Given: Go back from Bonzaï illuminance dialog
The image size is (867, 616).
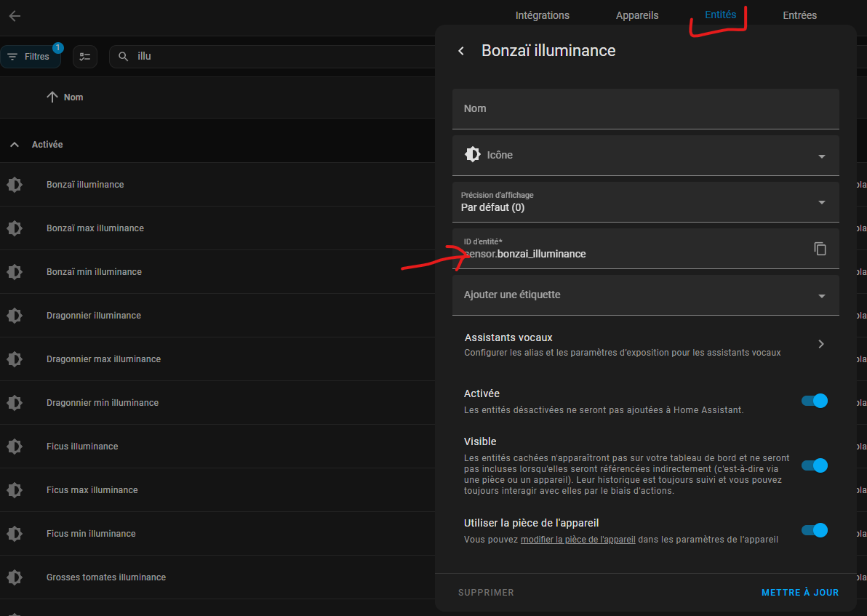Looking at the screenshot, I should [x=461, y=51].
